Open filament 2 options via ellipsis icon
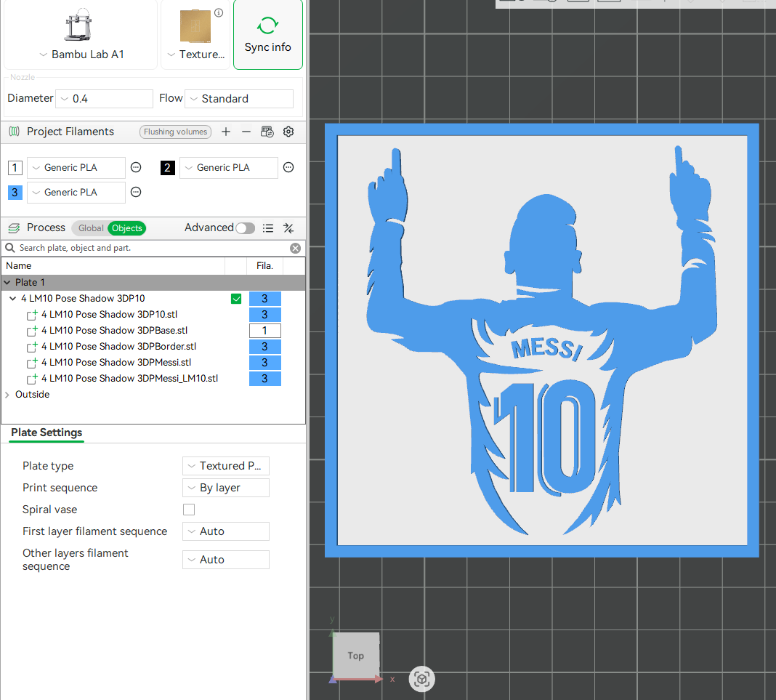Viewport: 776px width, 700px height. (288, 167)
